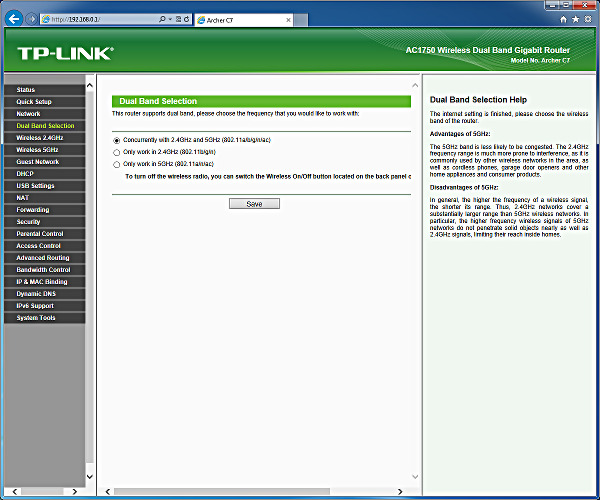
Task: Click the browser Back arrow button
Action: tap(14, 19)
